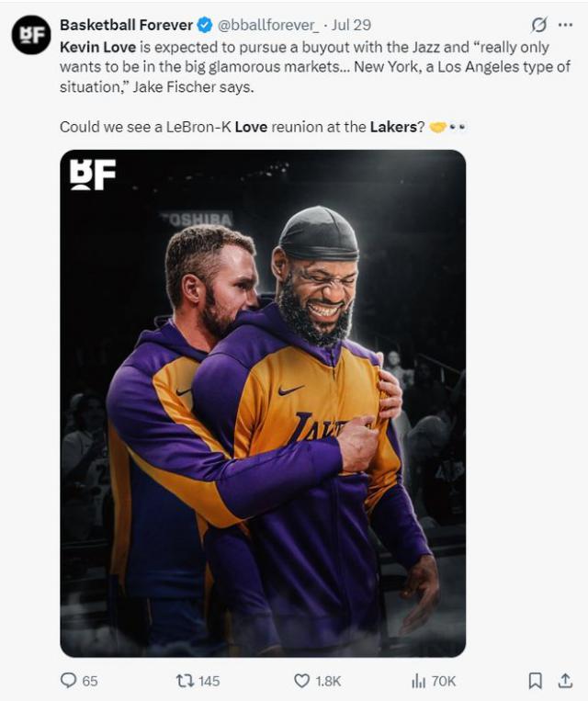Bookmark this Basketball Forever post
The height and width of the screenshot is (701, 588).
point(535,681)
